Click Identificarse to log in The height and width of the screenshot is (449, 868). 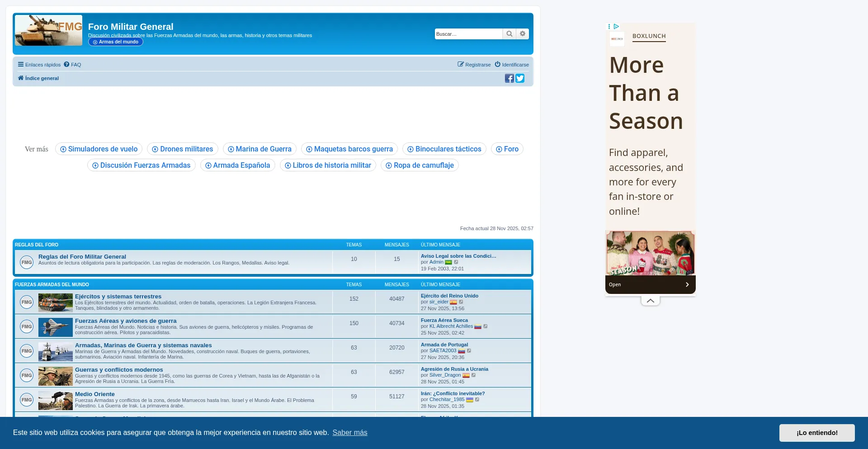click(x=512, y=65)
